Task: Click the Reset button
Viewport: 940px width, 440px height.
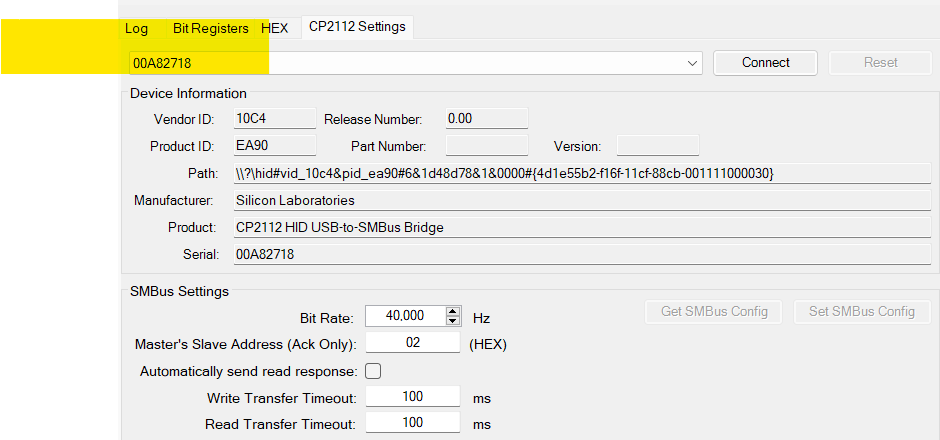Action: coord(880,62)
